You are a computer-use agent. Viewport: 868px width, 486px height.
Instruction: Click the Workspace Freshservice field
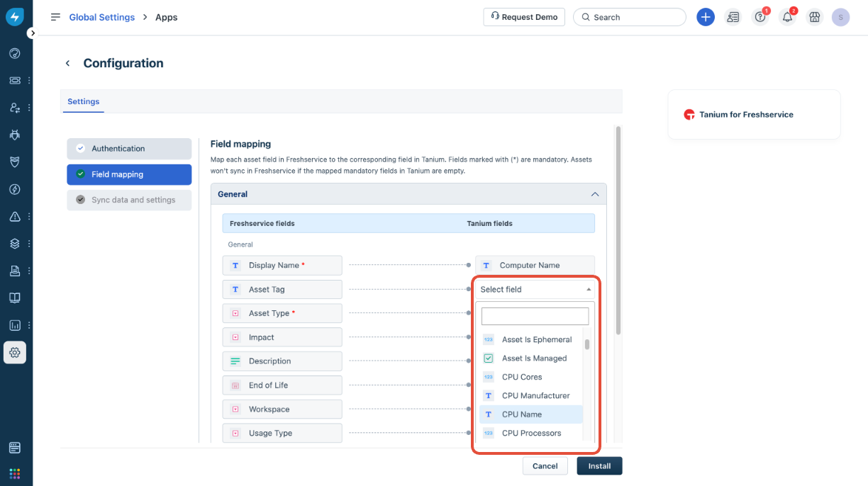coord(282,409)
